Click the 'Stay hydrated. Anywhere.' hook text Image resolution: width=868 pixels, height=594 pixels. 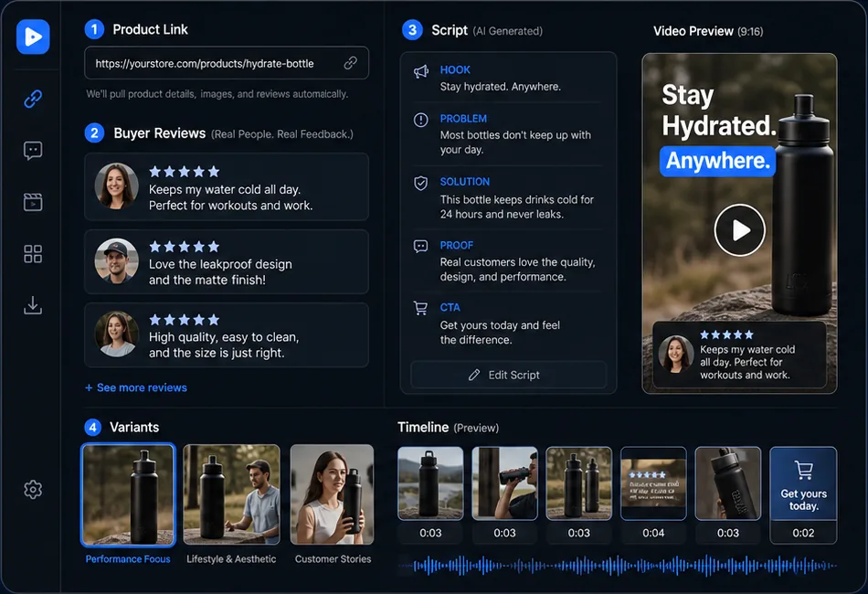[x=501, y=87]
